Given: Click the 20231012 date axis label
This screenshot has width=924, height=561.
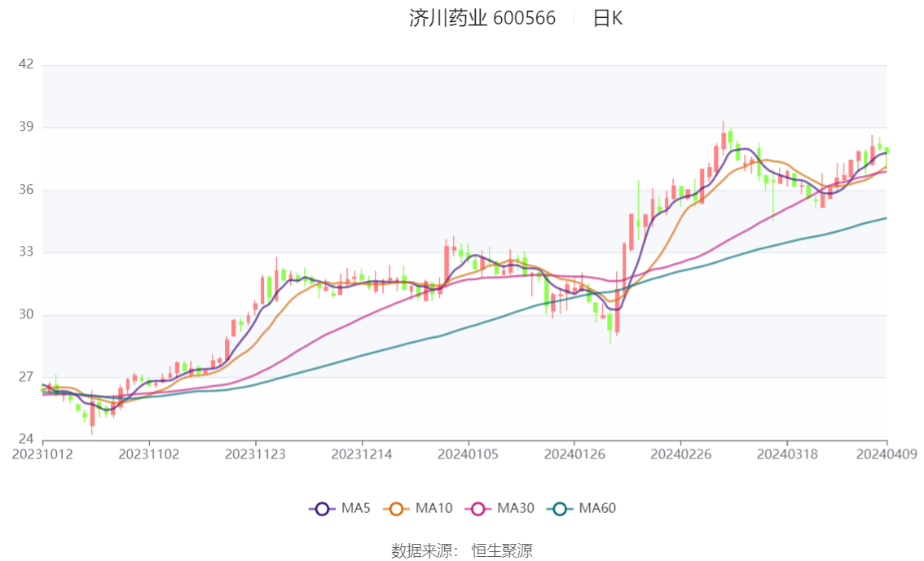Looking at the screenshot, I should click(42, 454).
